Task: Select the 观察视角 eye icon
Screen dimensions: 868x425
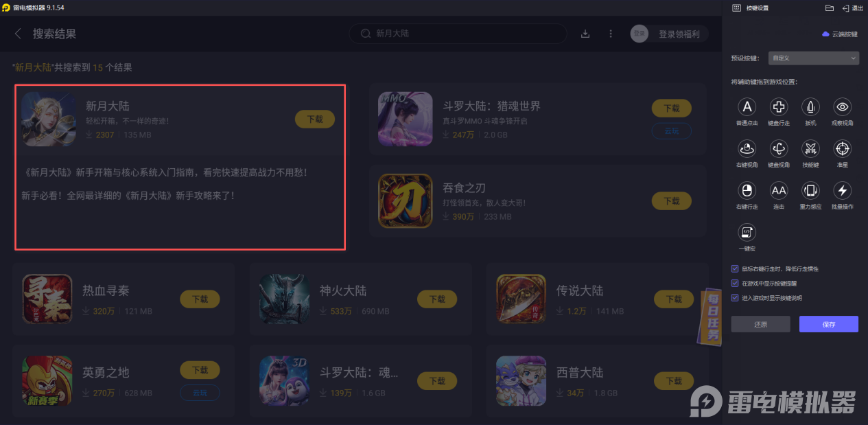Action: click(x=843, y=106)
